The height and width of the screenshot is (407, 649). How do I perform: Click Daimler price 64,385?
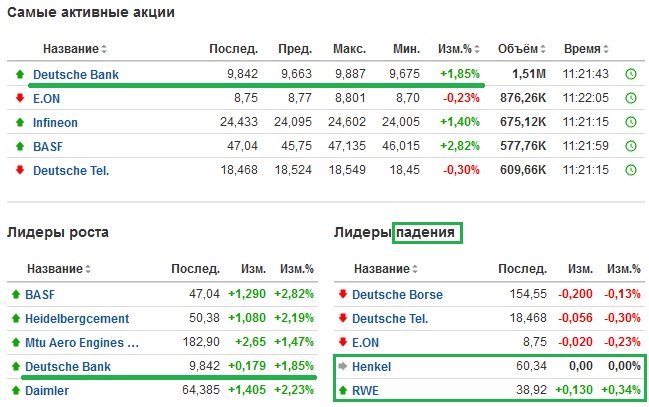201,390
